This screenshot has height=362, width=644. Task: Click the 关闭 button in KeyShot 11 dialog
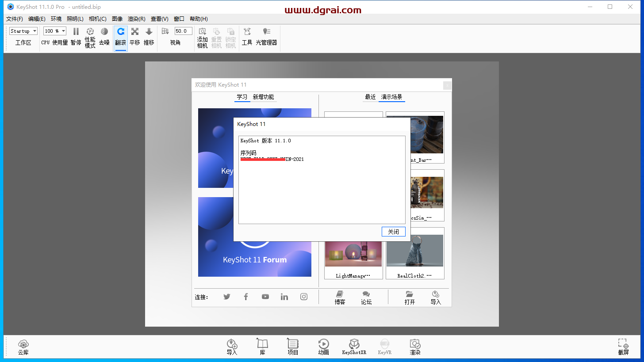393,231
